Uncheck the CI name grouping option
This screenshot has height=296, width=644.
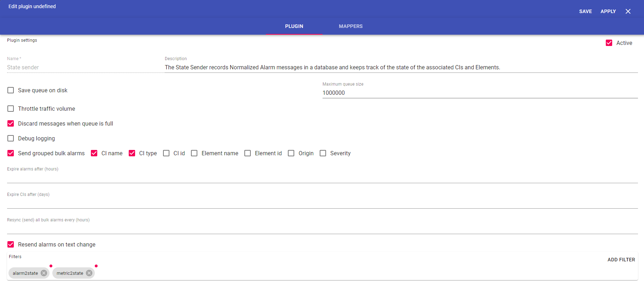(94, 153)
